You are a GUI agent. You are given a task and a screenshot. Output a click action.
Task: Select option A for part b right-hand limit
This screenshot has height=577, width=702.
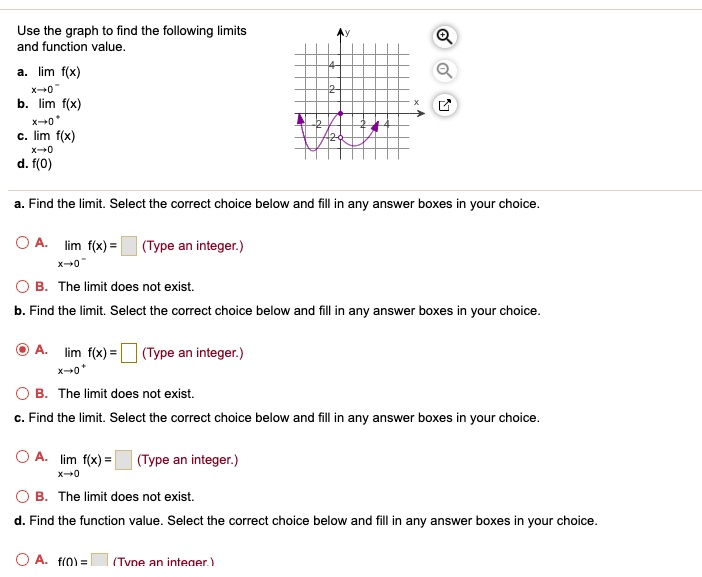click(23, 350)
